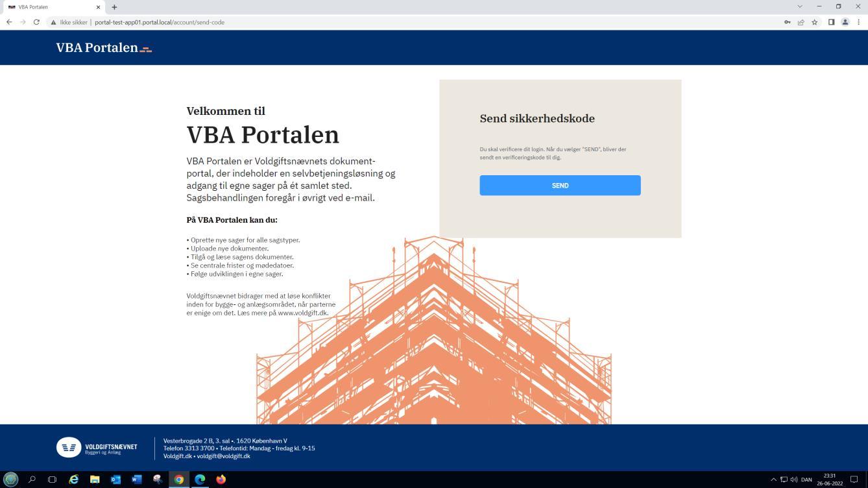Image resolution: width=868 pixels, height=488 pixels.
Task: Click the footer 'Voldgift.dk • voldgift@voldgift.dk' line
Action: (206, 456)
